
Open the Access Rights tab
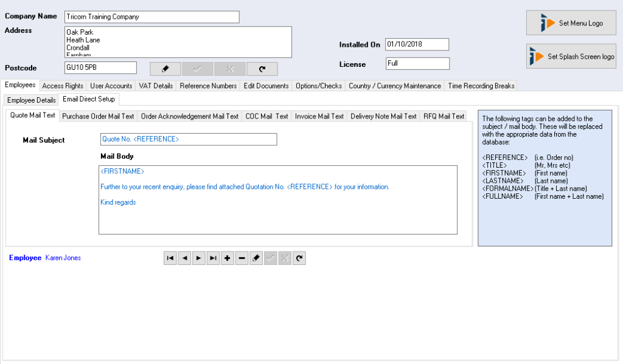pyautogui.click(x=63, y=86)
